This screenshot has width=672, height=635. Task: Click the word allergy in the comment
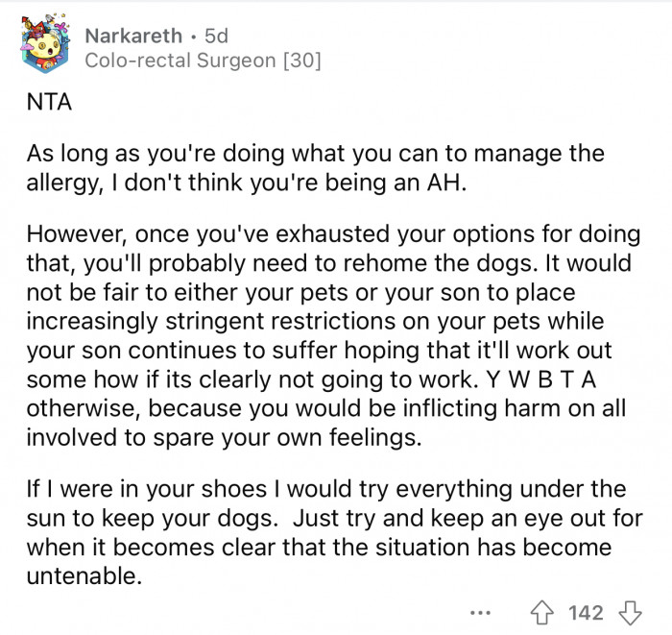click(59, 184)
